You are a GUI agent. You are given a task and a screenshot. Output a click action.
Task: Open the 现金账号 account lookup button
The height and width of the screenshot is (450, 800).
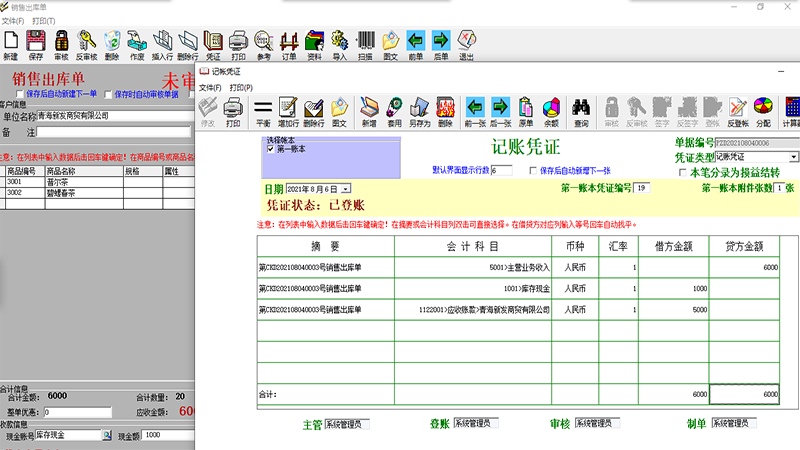106,436
